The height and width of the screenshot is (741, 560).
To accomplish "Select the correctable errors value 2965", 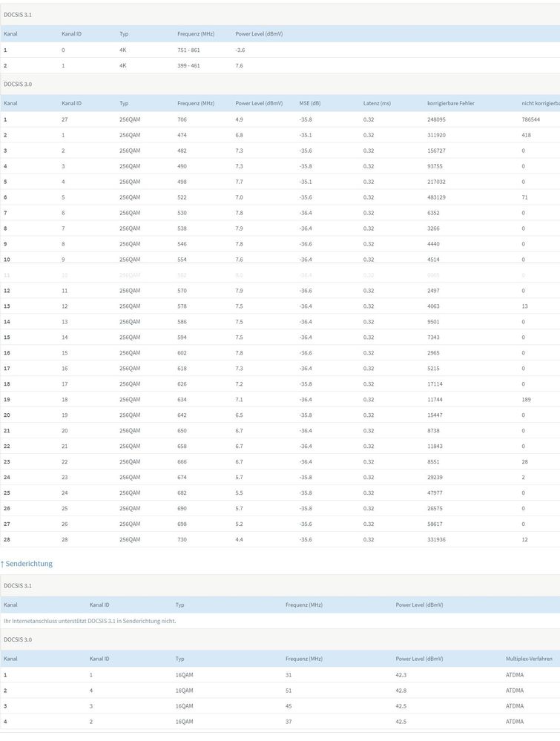I will click(x=433, y=353).
